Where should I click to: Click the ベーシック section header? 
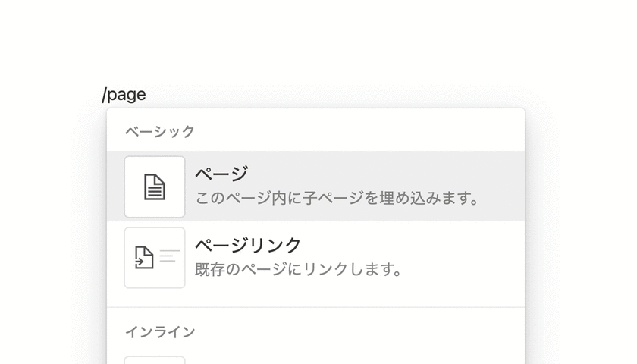(160, 132)
